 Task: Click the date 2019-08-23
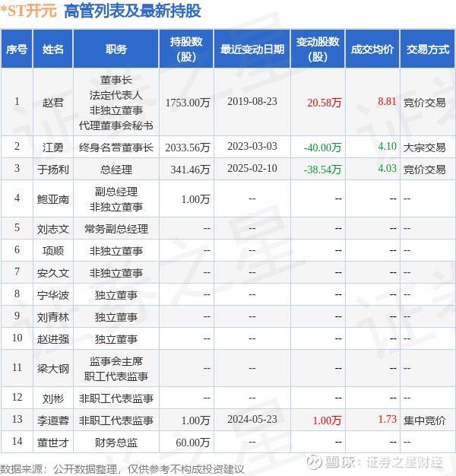tap(252, 101)
